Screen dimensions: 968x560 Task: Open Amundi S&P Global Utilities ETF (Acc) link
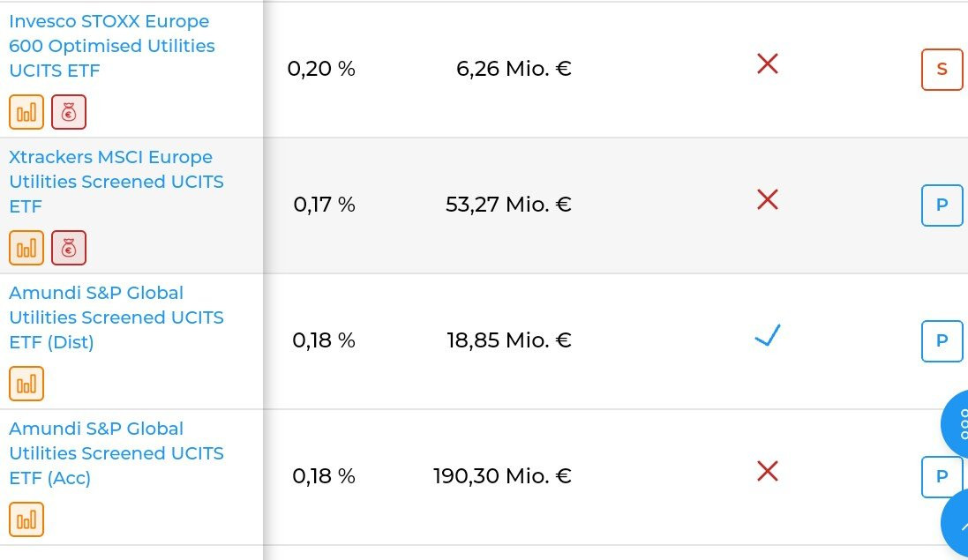[x=116, y=453]
